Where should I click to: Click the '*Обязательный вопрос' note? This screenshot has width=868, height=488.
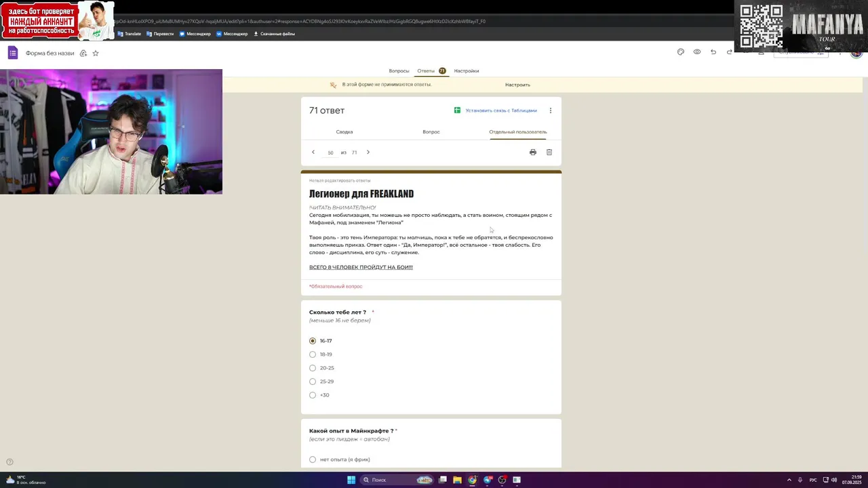point(336,287)
